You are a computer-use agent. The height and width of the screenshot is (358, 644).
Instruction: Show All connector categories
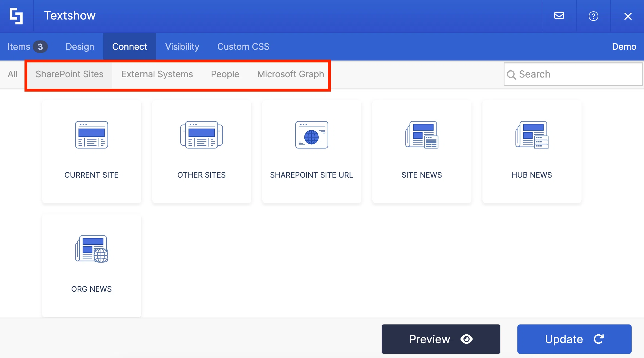click(13, 74)
